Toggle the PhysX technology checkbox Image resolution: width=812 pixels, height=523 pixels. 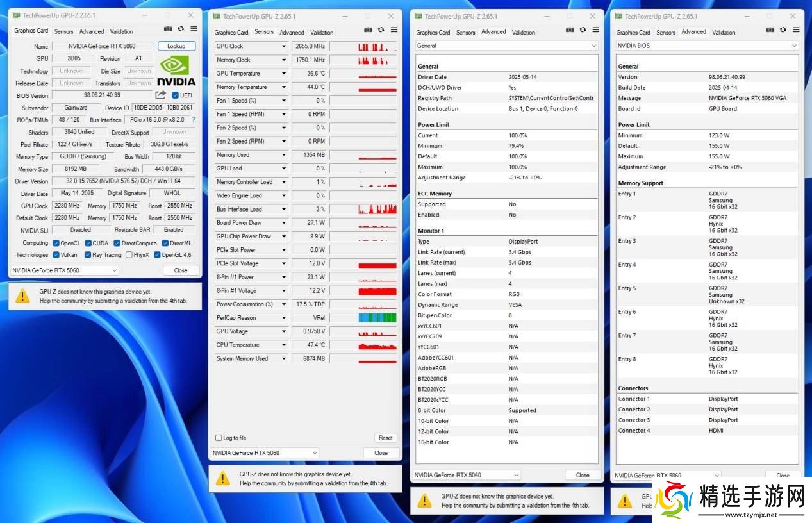pyautogui.click(x=129, y=255)
